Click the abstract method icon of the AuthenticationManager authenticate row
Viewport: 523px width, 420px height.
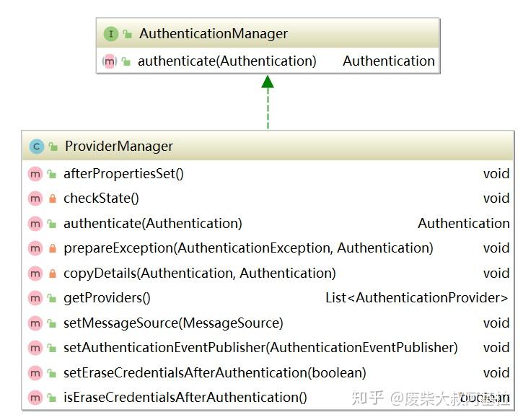(x=110, y=61)
